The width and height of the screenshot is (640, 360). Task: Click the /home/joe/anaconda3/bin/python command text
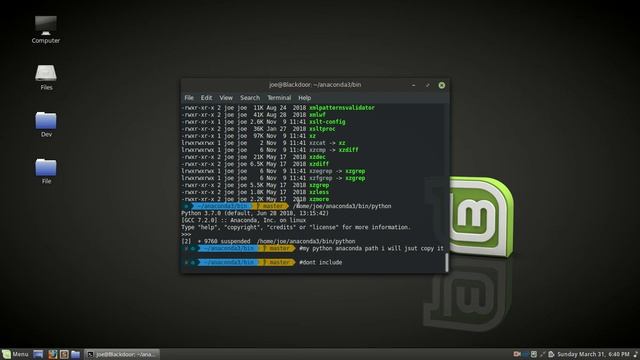342,206
